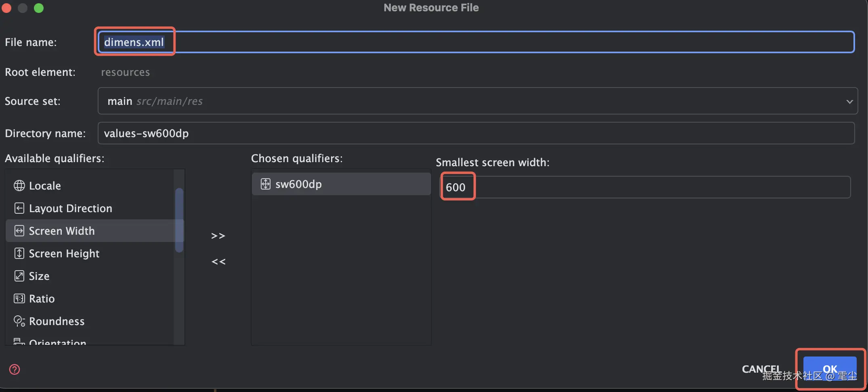Click the Cancel button
The image size is (868, 392).
coord(761,369)
